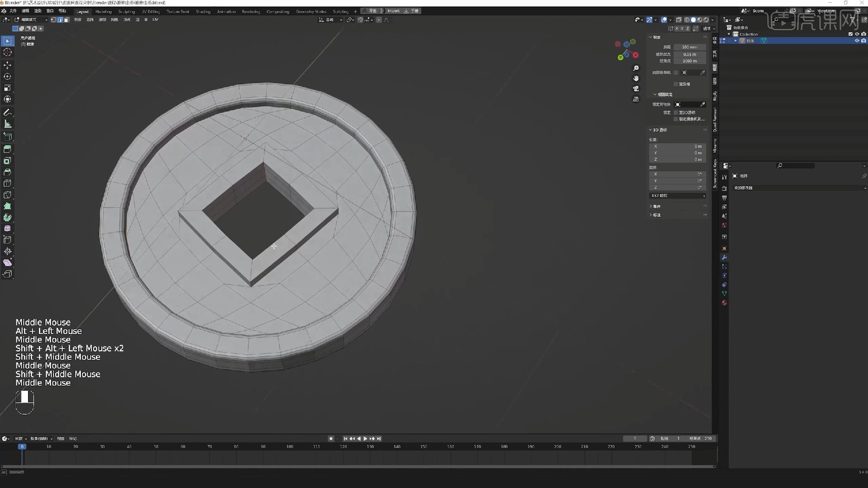The height and width of the screenshot is (488, 868).
Task: Switch to material preview shading
Action: 700,20
